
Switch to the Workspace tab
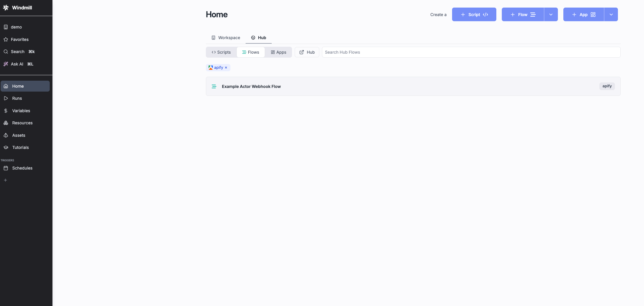coord(226,38)
